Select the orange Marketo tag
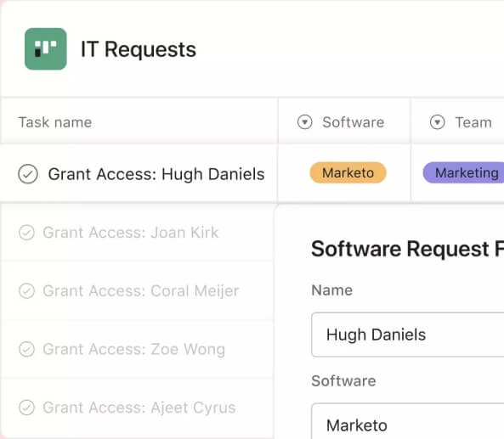This screenshot has width=504, height=439. [x=348, y=172]
